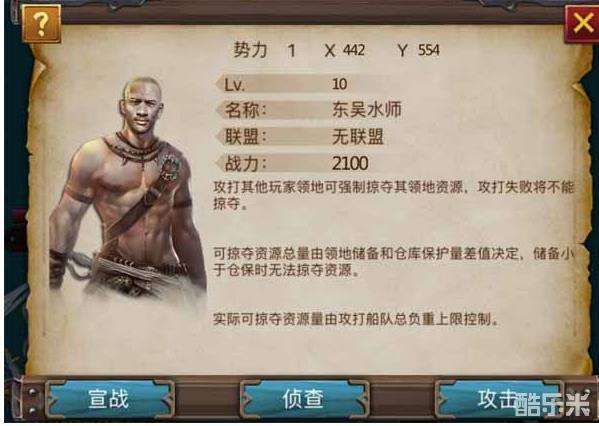Image resolution: width=599 pixels, height=426 pixels.
Task: Select the 战力 2100 power row
Action: (x=293, y=164)
